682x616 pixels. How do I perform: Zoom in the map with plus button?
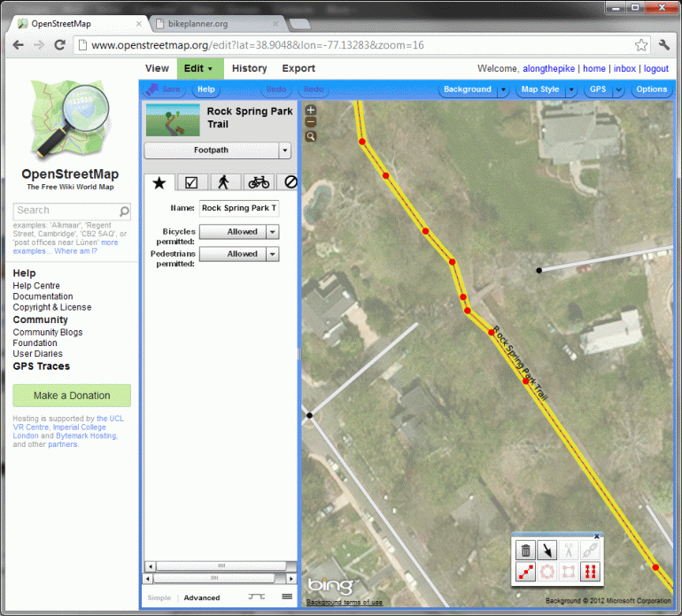[x=311, y=110]
